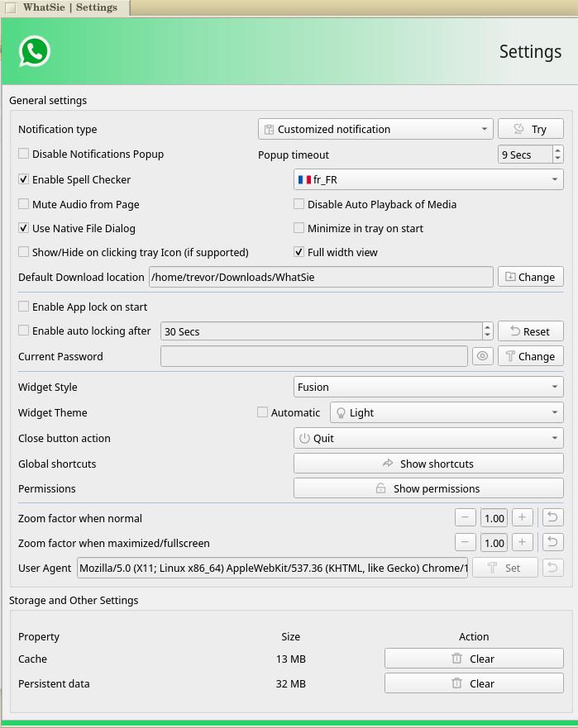578x728 pixels.
Task: Click the User Agent text field
Action: point(272,568)
